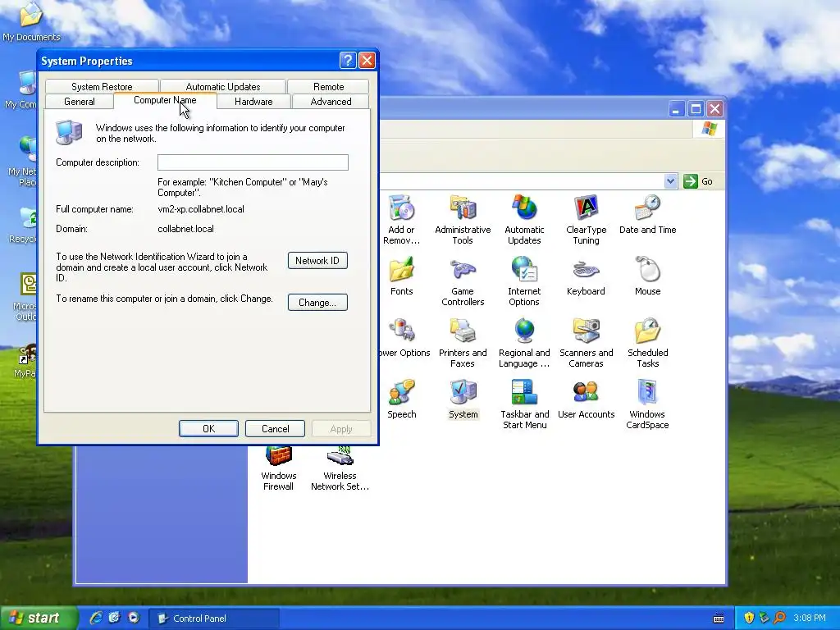Switch to the Advanced tab
The width and height of the screenshot is (840, 630).
(331, 101)
